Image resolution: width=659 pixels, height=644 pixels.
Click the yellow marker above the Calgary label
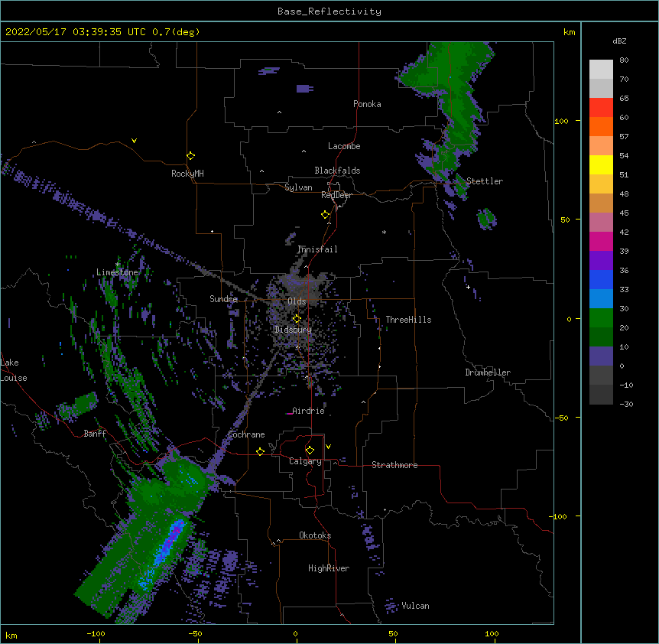(310, 450)
